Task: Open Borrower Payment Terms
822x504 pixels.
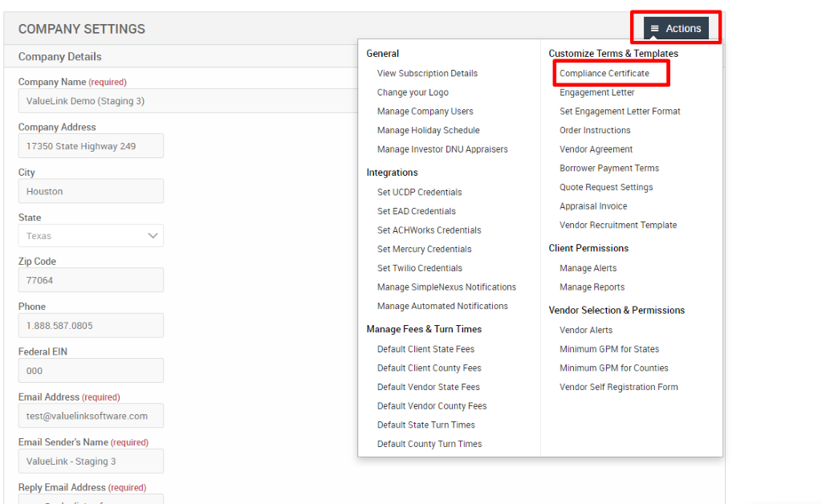Action: [608, 169]
